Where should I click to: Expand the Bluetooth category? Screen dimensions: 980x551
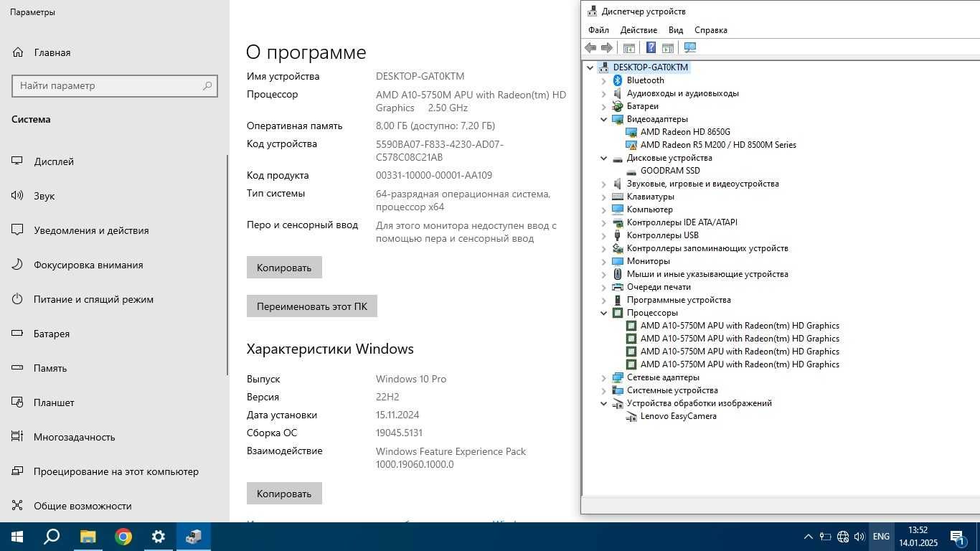(604, 80)
